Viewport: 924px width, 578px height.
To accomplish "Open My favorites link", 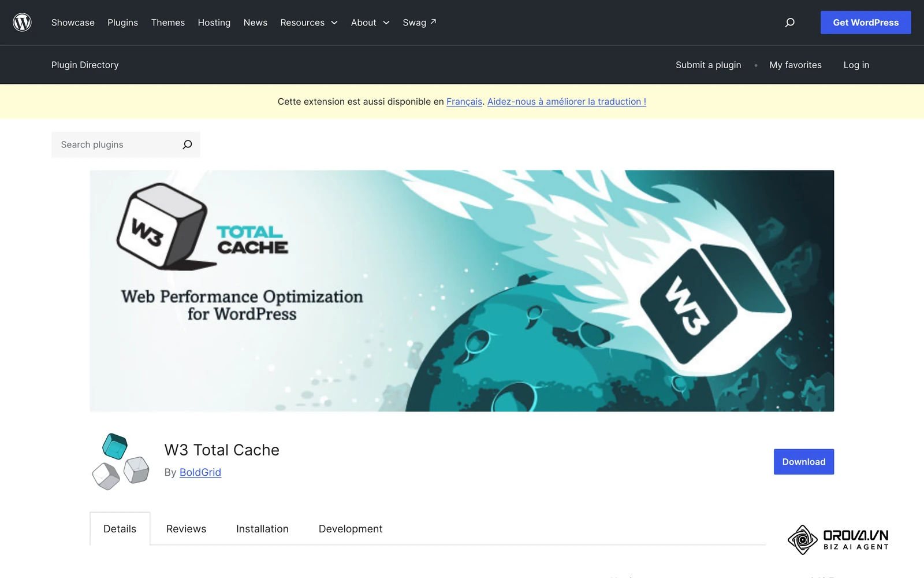I will pyautogui.click(x=795, y=65).
